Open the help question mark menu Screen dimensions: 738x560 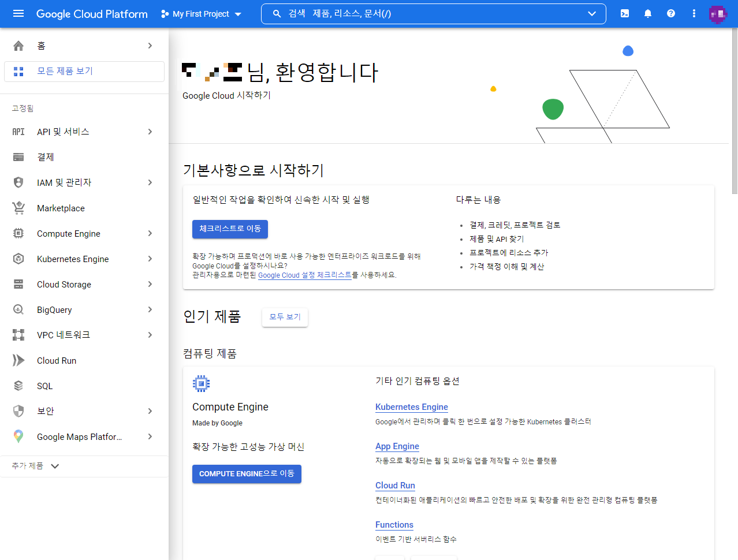[x=670, y=13]
